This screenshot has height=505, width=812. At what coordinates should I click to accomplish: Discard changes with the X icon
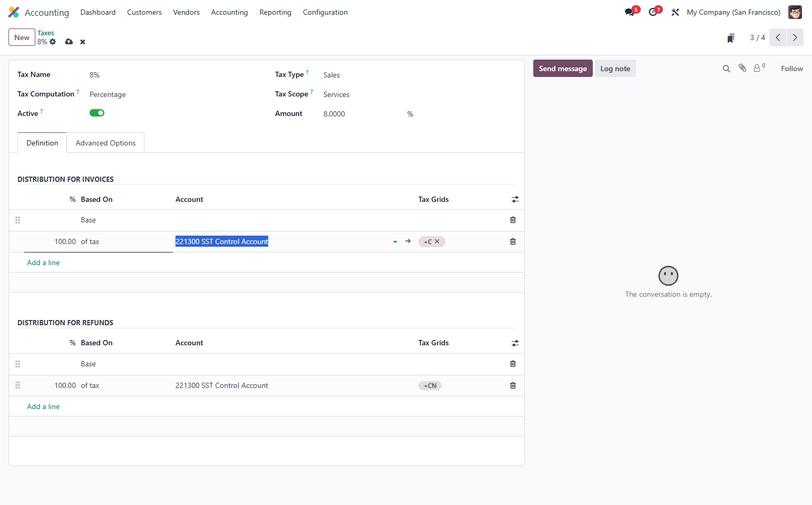point(83,42)
